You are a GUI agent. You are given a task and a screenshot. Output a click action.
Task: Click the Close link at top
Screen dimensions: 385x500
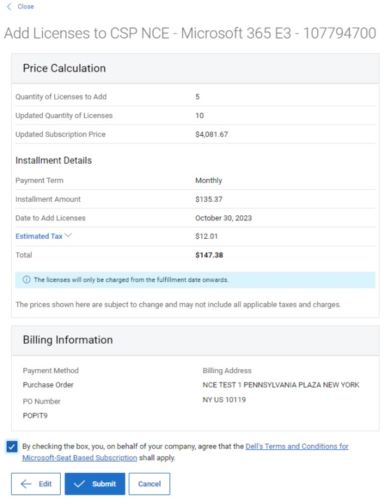point(26,6)
